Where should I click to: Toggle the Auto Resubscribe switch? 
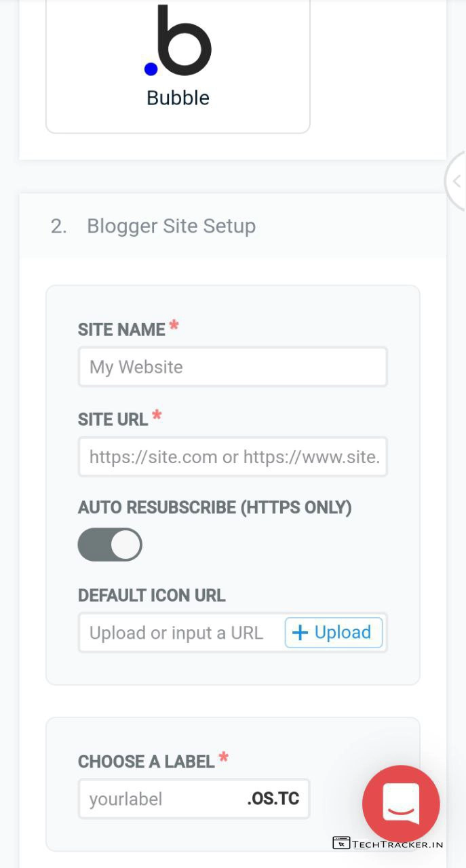point(110,545)
